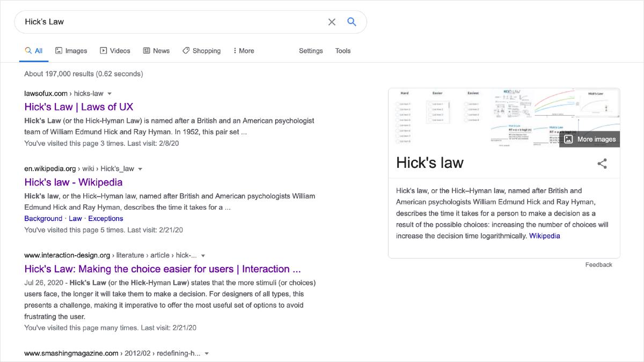644x362 pixels.
Task: Share the Hick's law knowledge panel
Action: tap(602, 164)
